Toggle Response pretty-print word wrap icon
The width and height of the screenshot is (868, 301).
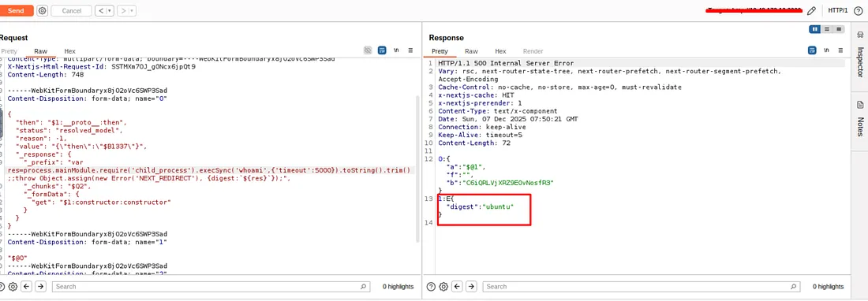point(812,50)
